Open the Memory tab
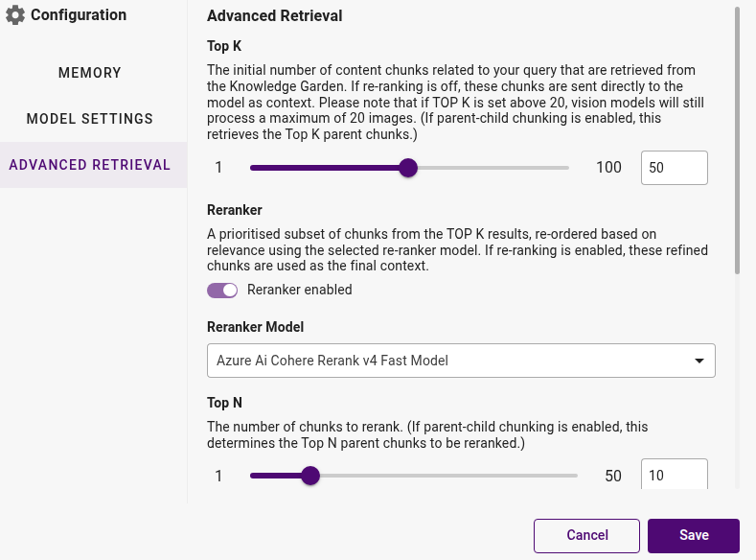 pyautogui.click(x=90, y=73)
